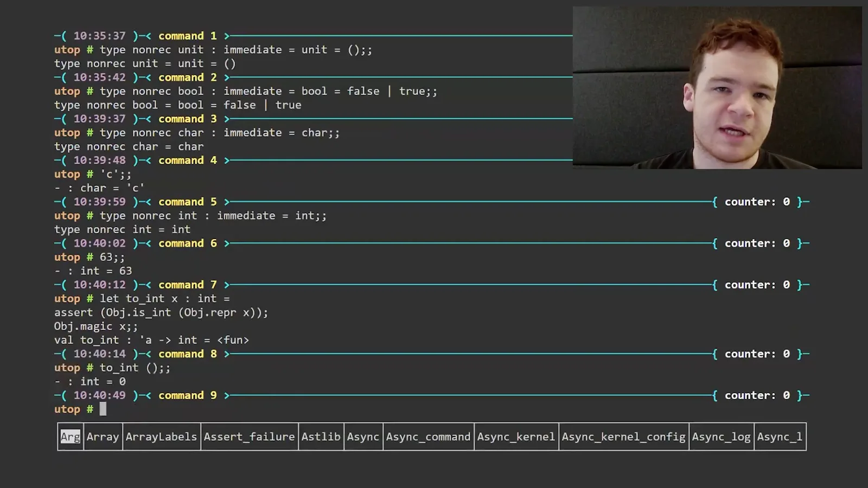
Task: Click the 'Obj.magic x;;' line
Action: click(96, 326)
